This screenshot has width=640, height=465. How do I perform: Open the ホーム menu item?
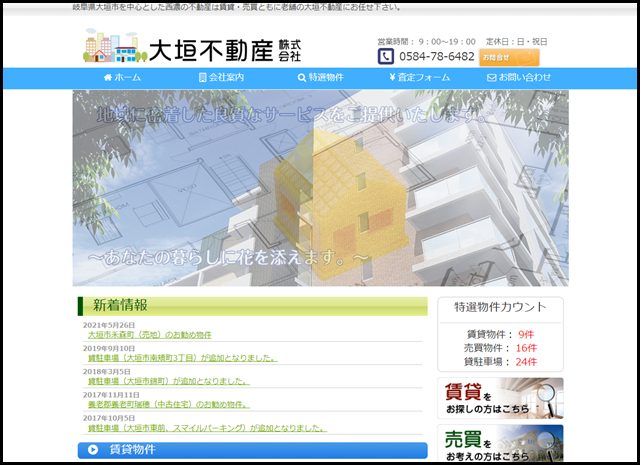pos(122,77)
